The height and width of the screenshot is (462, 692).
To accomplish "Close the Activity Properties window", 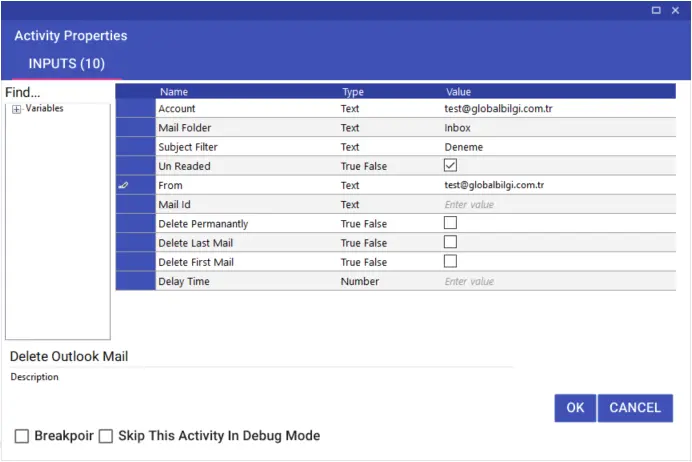I will 675,10.
